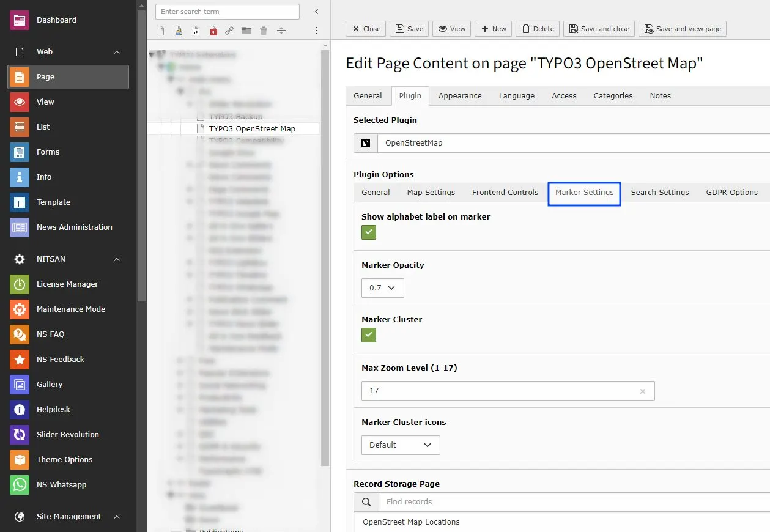770x532 pixels.
Task: Open the Marker Cluster icons dropdown
Action: (x=401, y=445)
